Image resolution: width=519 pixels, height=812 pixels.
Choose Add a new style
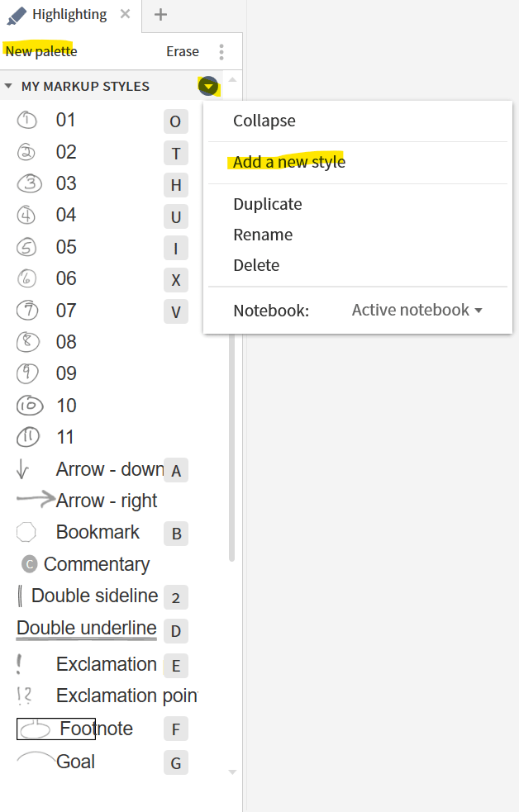pyautogui.click(x=289, y=162)
